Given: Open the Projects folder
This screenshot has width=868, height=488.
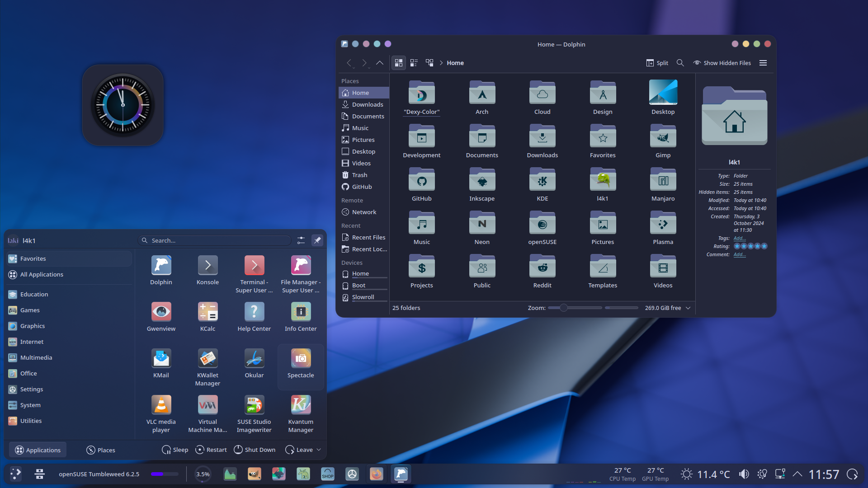Looking at the screenshot, I should [421, 272].
